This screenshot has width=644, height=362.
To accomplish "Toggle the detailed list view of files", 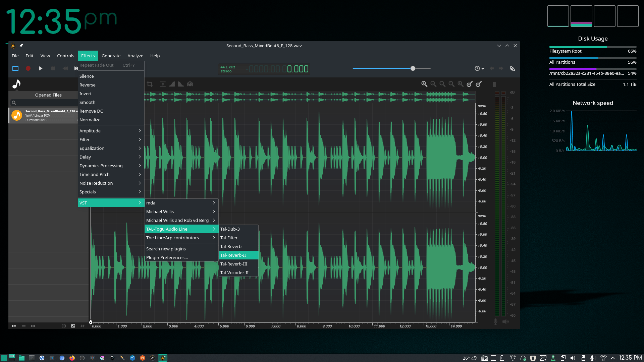I will pyautogui.click(x=14, y=326).
